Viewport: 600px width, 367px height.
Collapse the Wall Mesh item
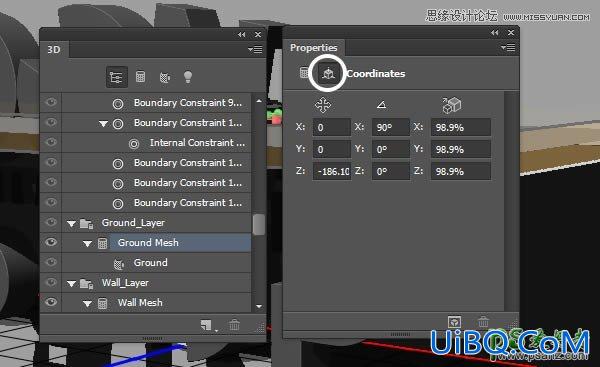pyautogui.click(x=87, y=304)
